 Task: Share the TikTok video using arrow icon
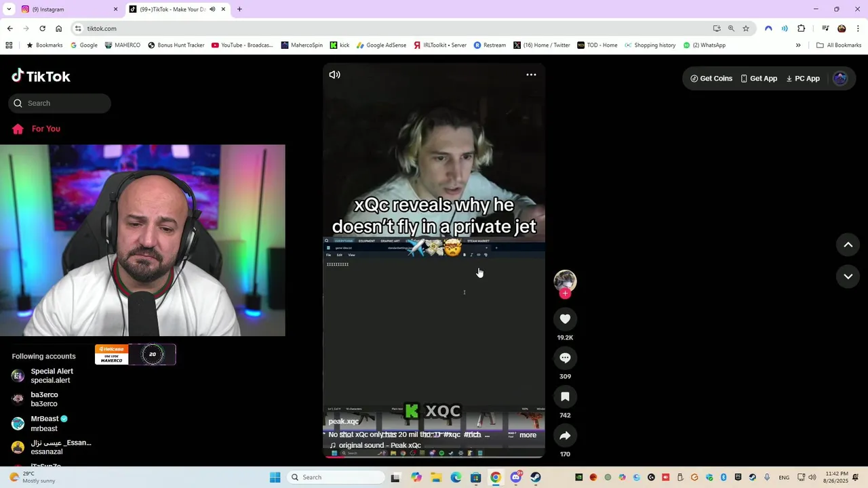tap(565, 436)
